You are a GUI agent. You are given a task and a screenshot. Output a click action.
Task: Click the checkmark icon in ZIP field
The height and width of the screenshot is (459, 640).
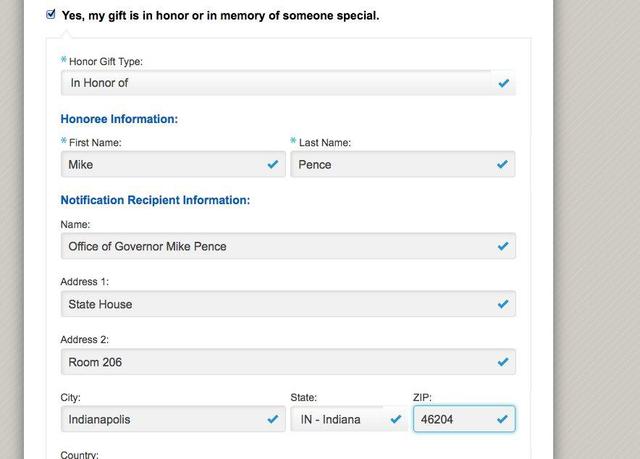pyautogui.click(x=503, y=419)
